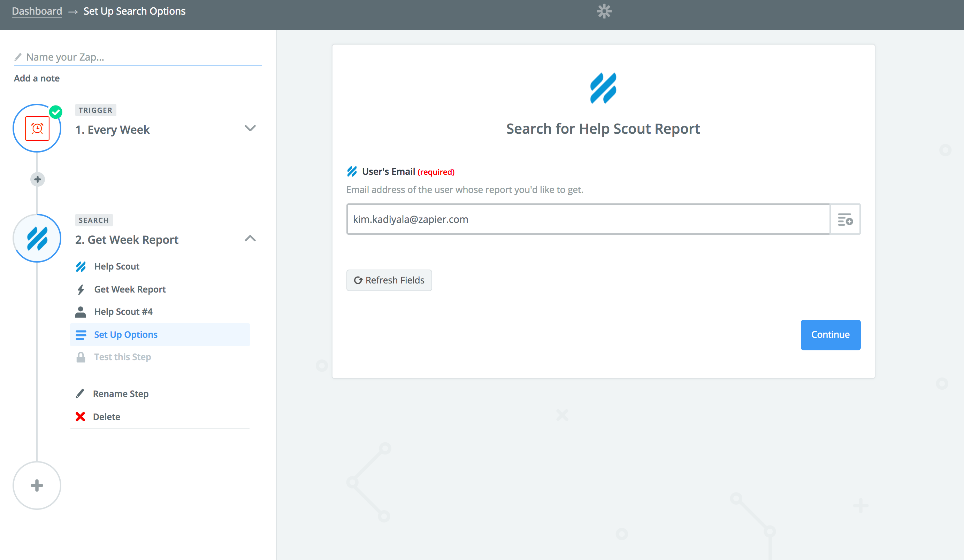The width and height of the screenshot is (964, 560).
Task: Click the person icon for Help Scout #4
Action: (81, 312)
